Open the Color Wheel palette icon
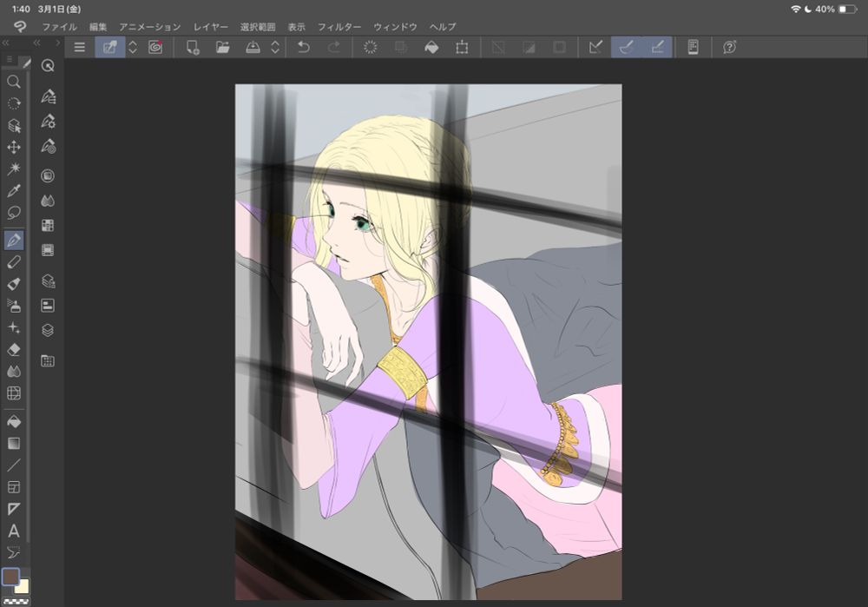Screen dimensions: 868x607 [48, 175]
